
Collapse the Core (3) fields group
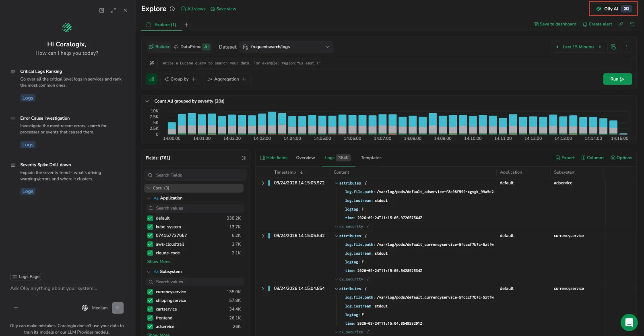(194, 188)
